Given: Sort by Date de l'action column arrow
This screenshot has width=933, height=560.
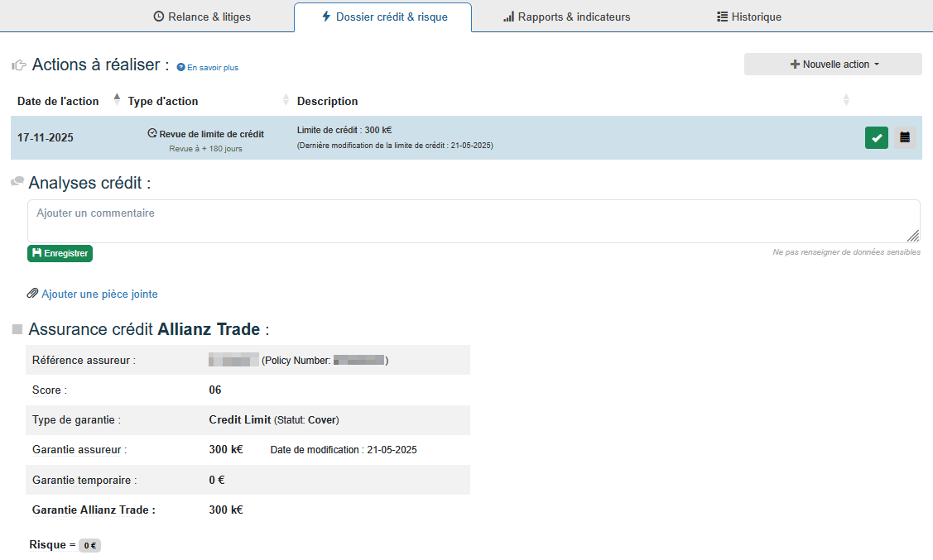Looking at the screenshot, I should pyautogui.click(x=116, y=98).
